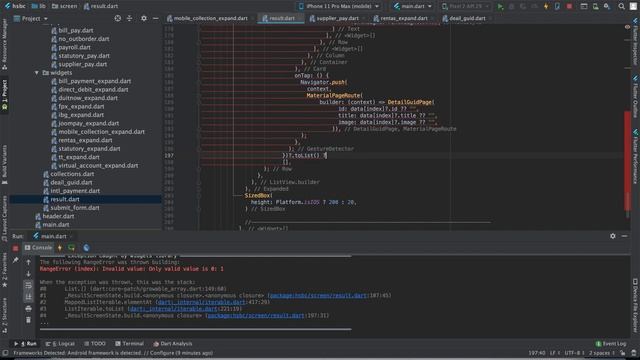The height and width of the screenshot is (360, 640).
Task: Open header.dart in project tree
Action: (58, 216)
